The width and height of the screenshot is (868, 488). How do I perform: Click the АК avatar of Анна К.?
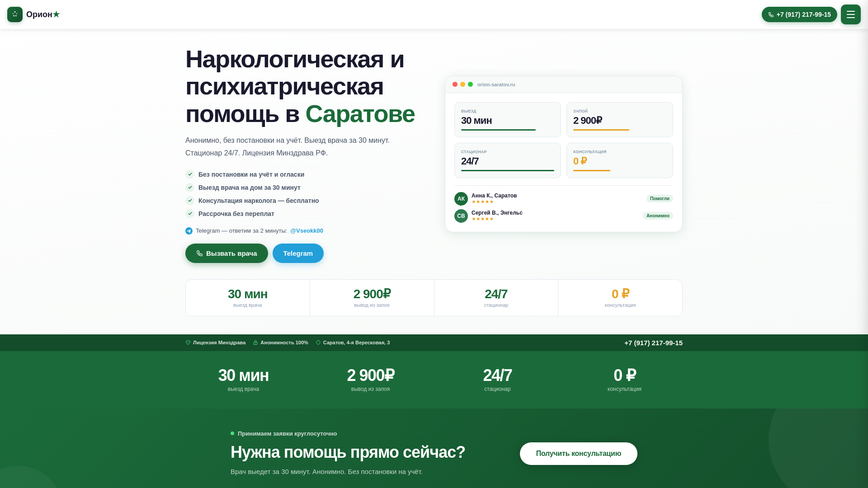[461, 199]
